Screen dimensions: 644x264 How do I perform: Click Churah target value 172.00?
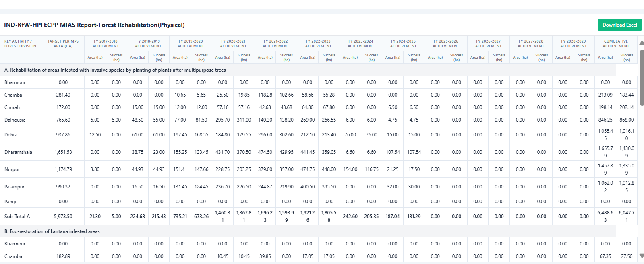point(63,107)
